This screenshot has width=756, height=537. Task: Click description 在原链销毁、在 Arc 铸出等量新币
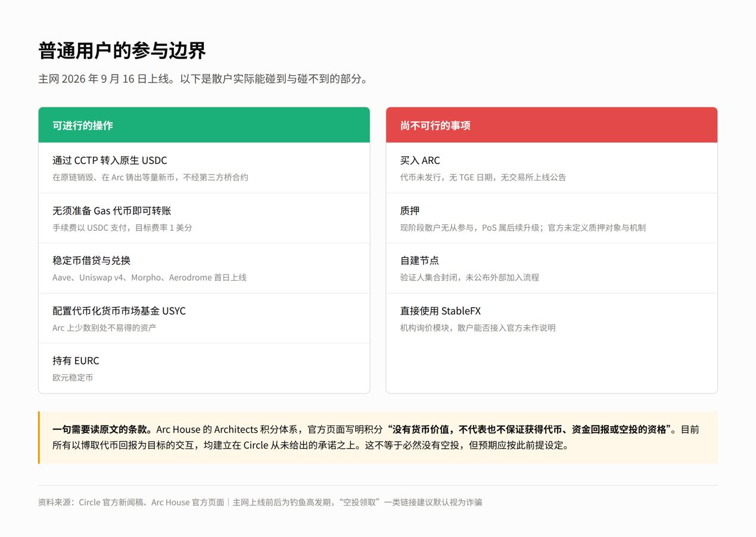(x=150, y=177)
